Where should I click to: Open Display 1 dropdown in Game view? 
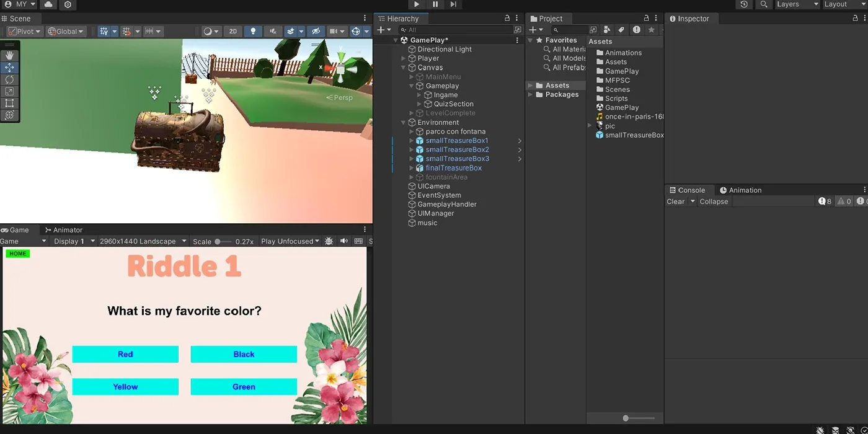tap(74, 241)
